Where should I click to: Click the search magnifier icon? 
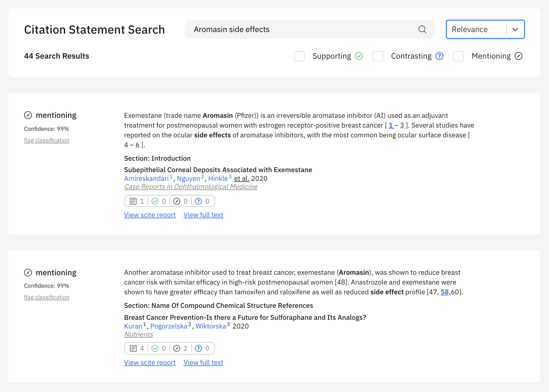[422, 29]
